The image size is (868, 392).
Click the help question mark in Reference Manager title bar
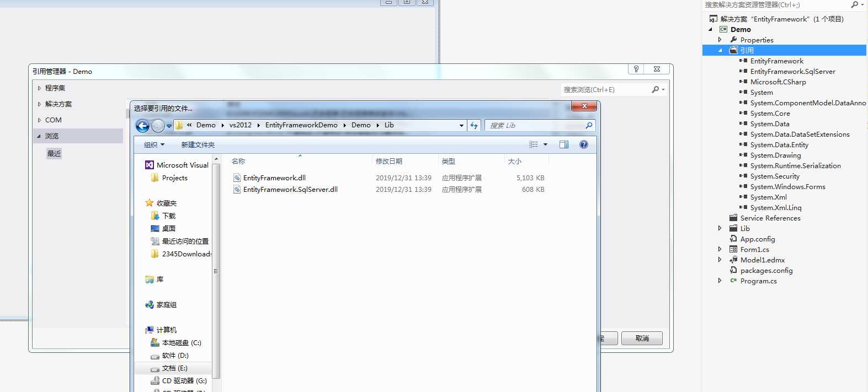[x=636, y=69]
